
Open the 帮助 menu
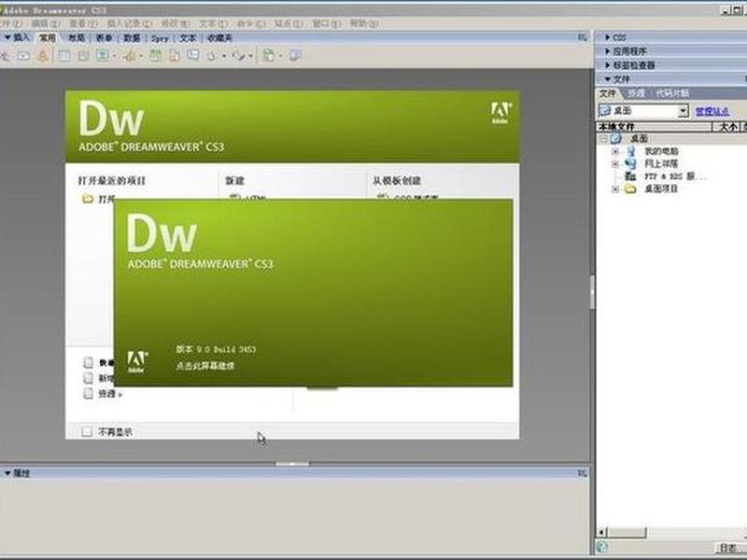pyautogui.click(x=364, y=23)
